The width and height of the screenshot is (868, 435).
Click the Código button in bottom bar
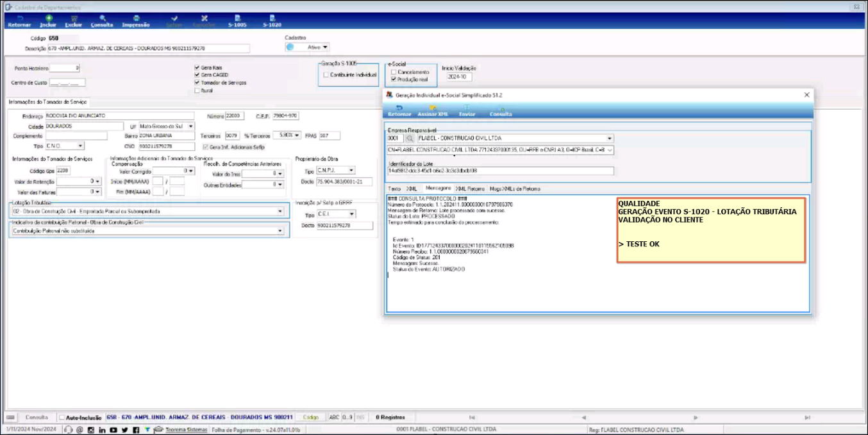311,417
